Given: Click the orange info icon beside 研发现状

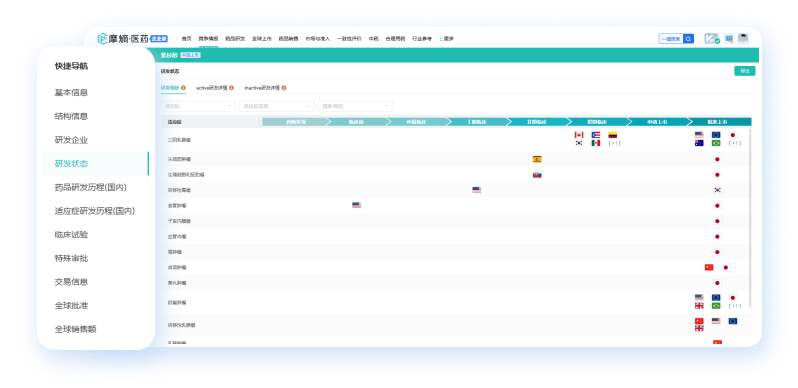Looking at the screenshot, I should coord(183,88).
